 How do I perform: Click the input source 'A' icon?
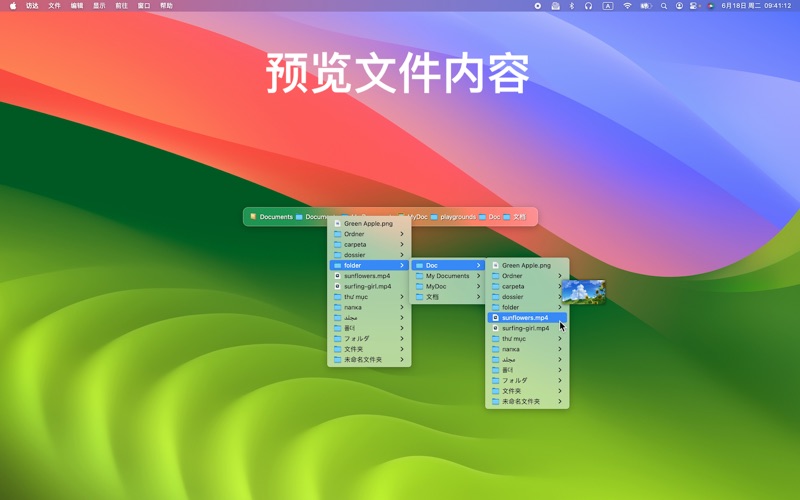pyautogui.click(x=607, y=6)
